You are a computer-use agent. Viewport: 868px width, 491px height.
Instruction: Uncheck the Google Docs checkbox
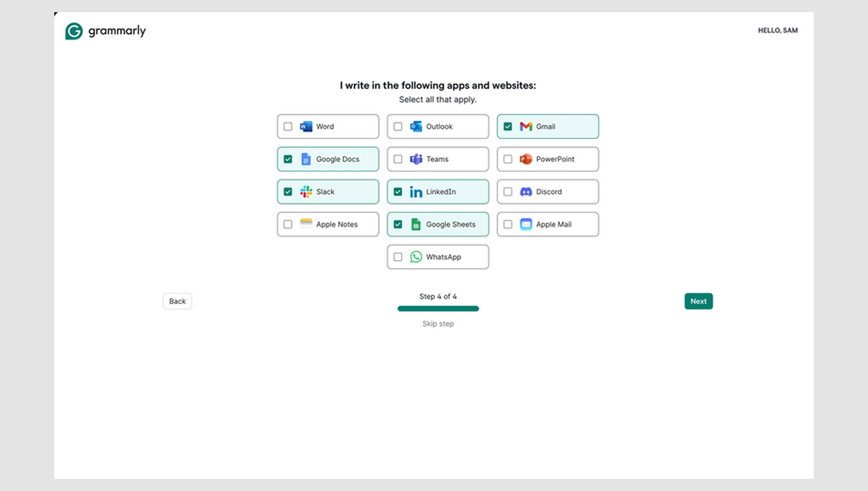[x=288, y=159]
